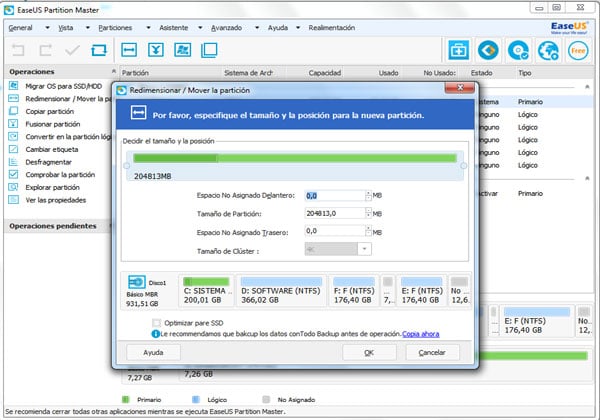Screen dimensions: 600x420
Task: Click the info icon beside backup recommendation
Action: click(x=155, y=334)
